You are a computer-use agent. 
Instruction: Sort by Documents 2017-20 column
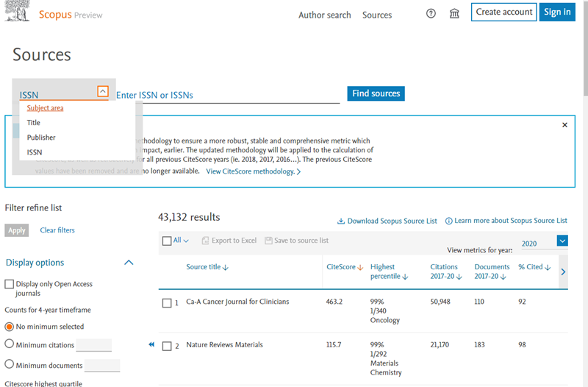point(492,271)
